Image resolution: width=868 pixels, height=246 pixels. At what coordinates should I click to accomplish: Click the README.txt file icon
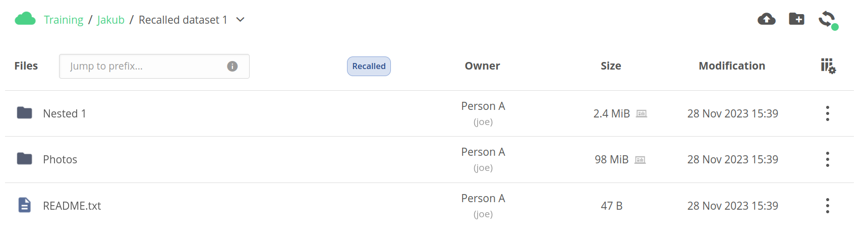tap(25, 205)
